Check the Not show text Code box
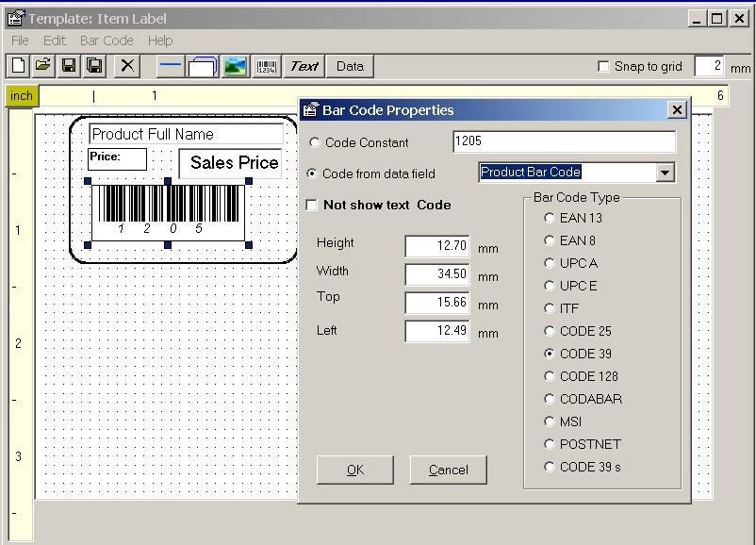Screen dimensions: 756x545 coord(312,206)
